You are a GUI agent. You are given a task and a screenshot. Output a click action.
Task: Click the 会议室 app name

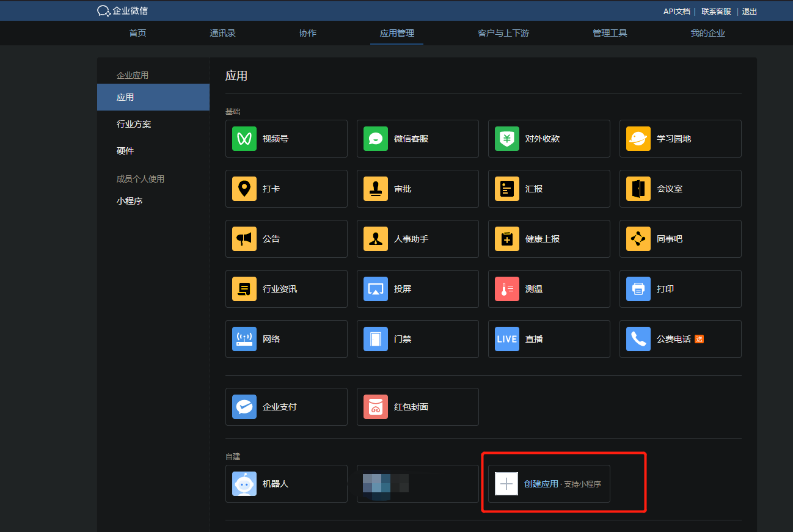(x=670, y=189)
